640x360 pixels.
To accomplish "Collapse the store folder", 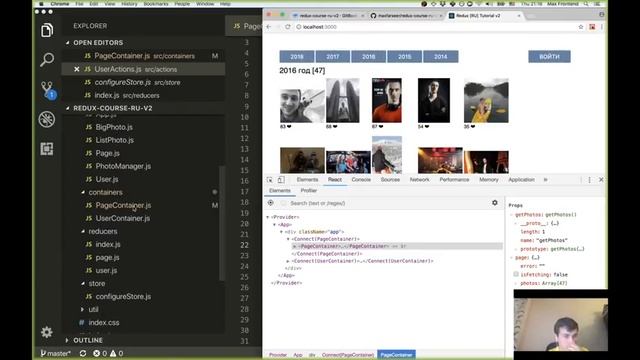I will click(83, 284).
